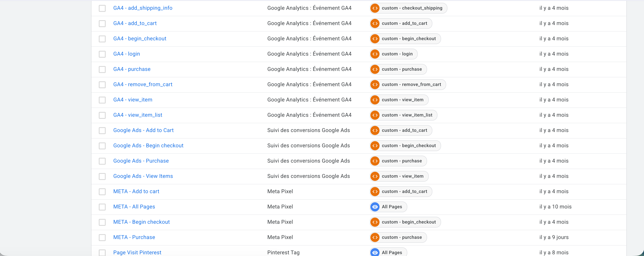This screenshot has width=644, height=256.
Task: Select checkbox for GA4 - purchase tag
Action: coord(102,69)
